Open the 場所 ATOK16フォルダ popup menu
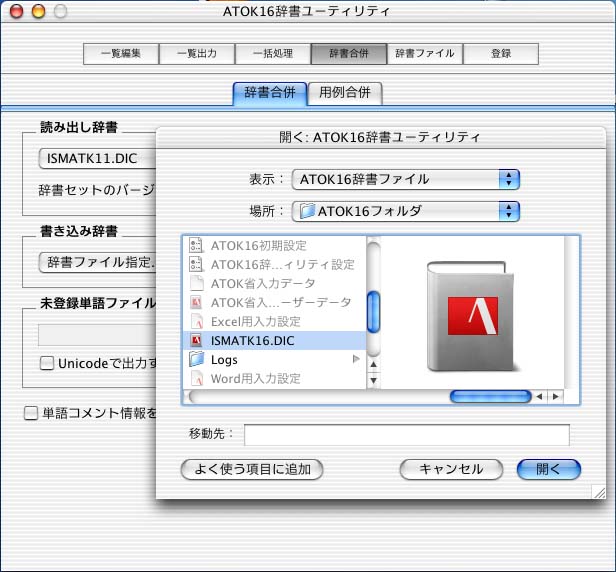The image size is (616, 572). (405, 211)
